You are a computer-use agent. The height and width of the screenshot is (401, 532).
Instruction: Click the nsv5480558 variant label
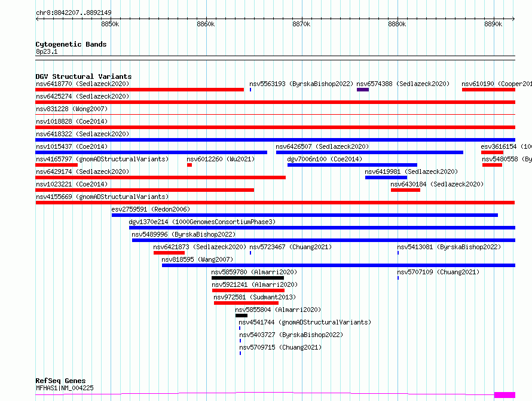[506, 159]
